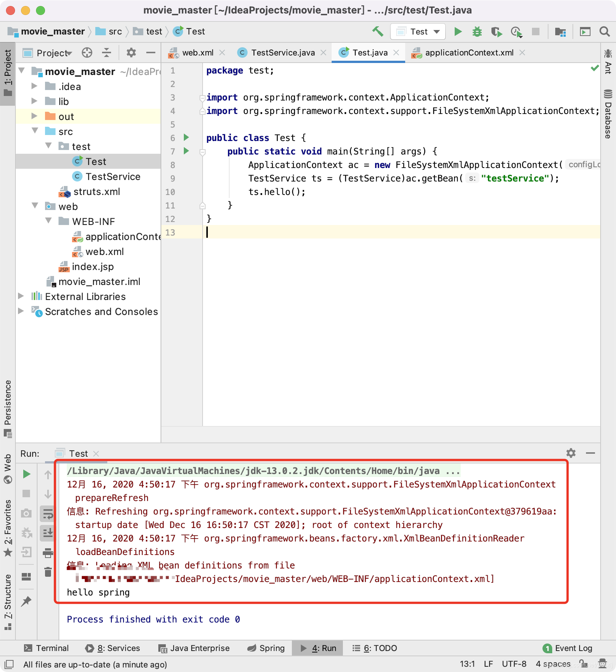Expand the lib folder

[35, 101]
